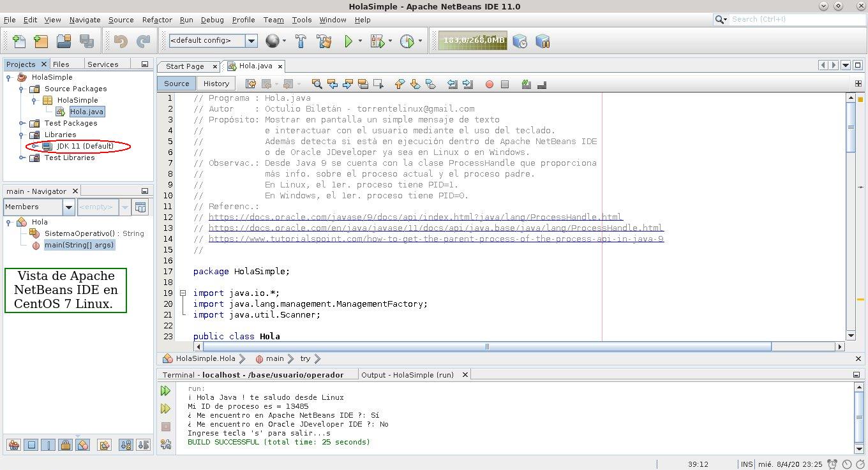
Task: Click the Find Selection magnifier icon
Action: tap(317, 84)
